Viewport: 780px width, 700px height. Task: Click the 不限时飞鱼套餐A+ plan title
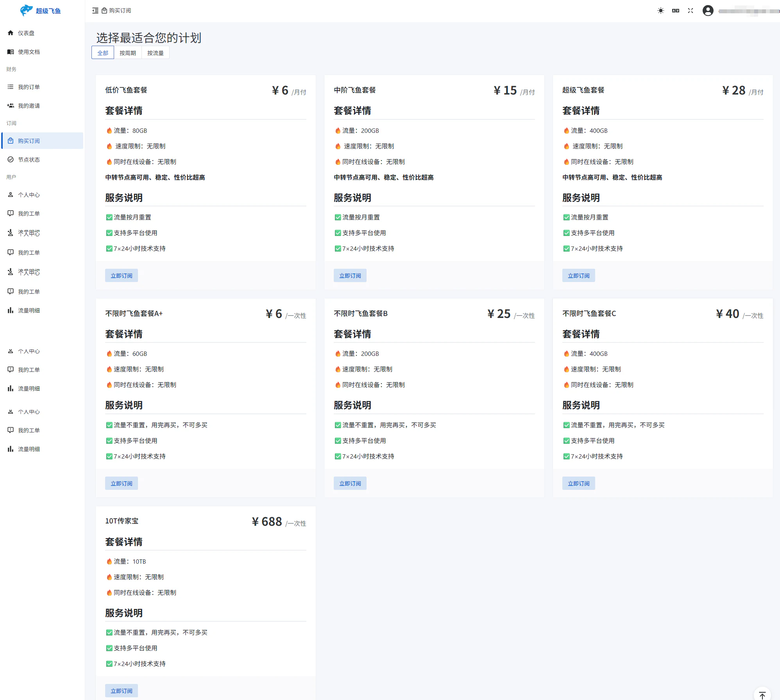[134, 314]
